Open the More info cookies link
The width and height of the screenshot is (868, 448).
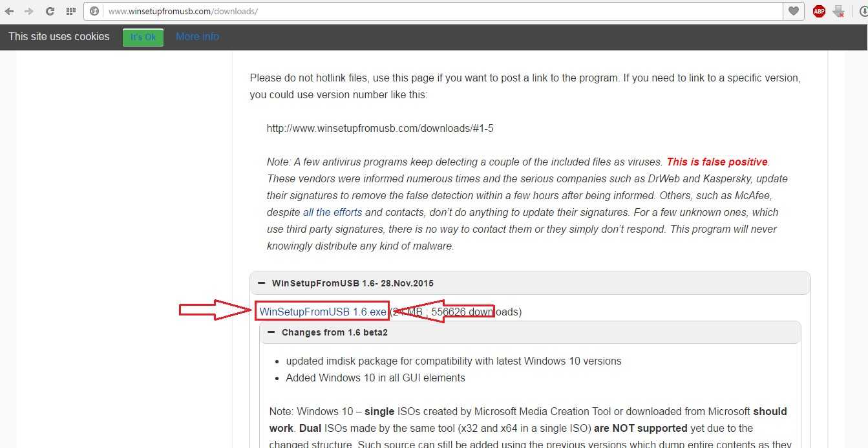click(x=197, y=36)
